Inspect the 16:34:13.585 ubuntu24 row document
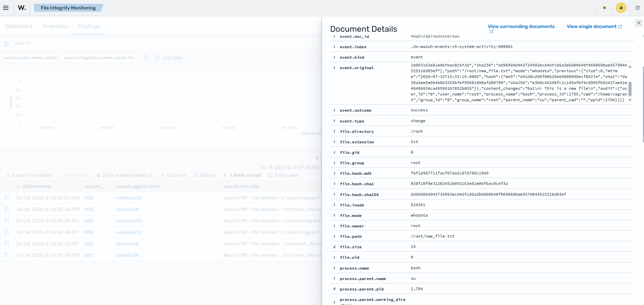Viewport: 644px width, 305px height. click(x=6, y=244)
